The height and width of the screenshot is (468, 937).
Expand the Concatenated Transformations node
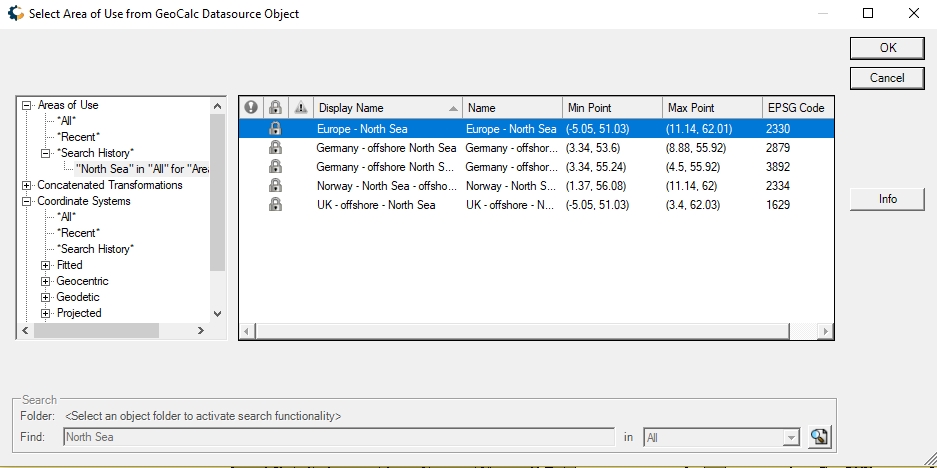tap(26, 185)
